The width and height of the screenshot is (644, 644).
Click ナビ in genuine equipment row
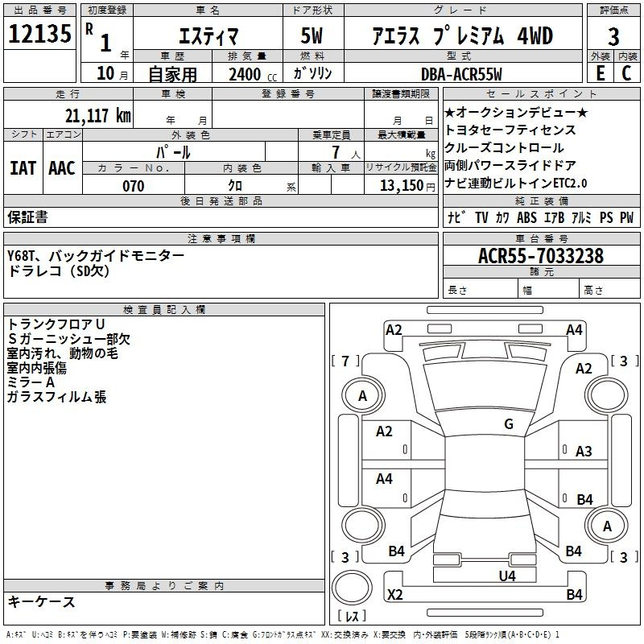[456, 217]
